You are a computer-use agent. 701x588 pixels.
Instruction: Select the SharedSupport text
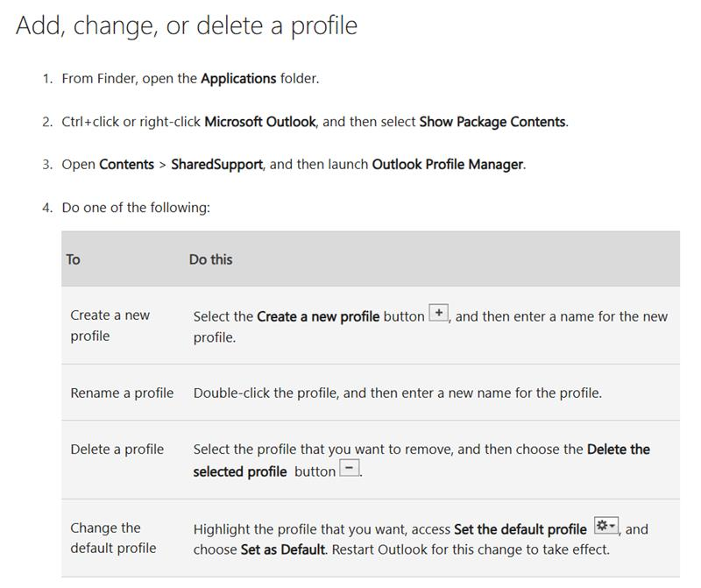click(x=216, y=165)
